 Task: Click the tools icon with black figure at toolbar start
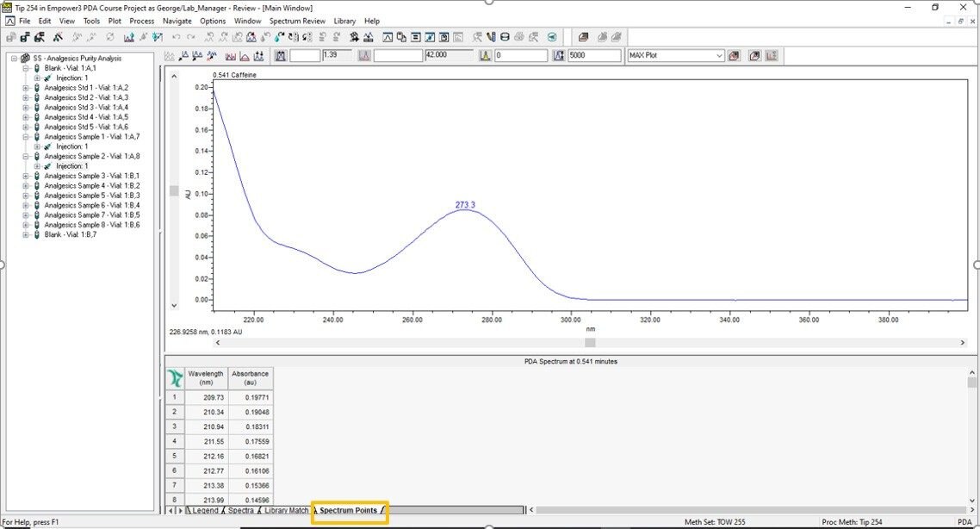[x=40, y=38]
